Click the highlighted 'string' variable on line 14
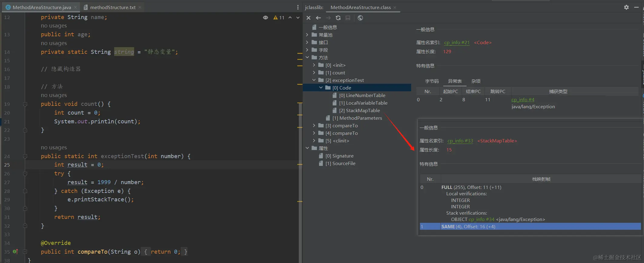Viewport: 644px width, 263px height. click(x=124, y=52)
